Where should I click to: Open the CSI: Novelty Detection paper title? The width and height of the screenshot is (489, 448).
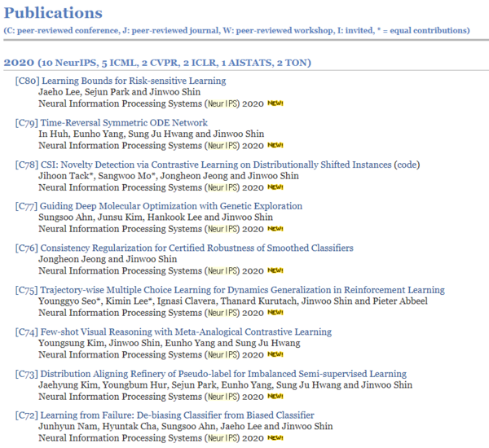(215, 165)
